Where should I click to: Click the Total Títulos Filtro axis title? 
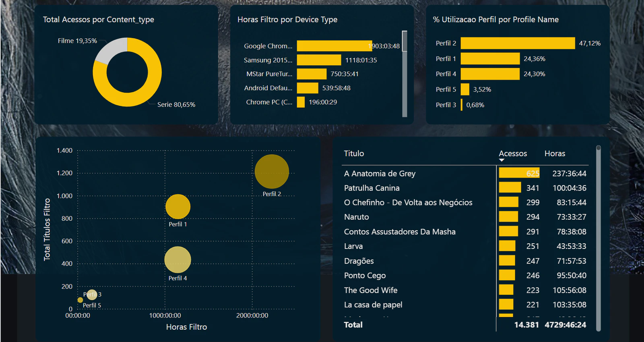coord(47,230)
